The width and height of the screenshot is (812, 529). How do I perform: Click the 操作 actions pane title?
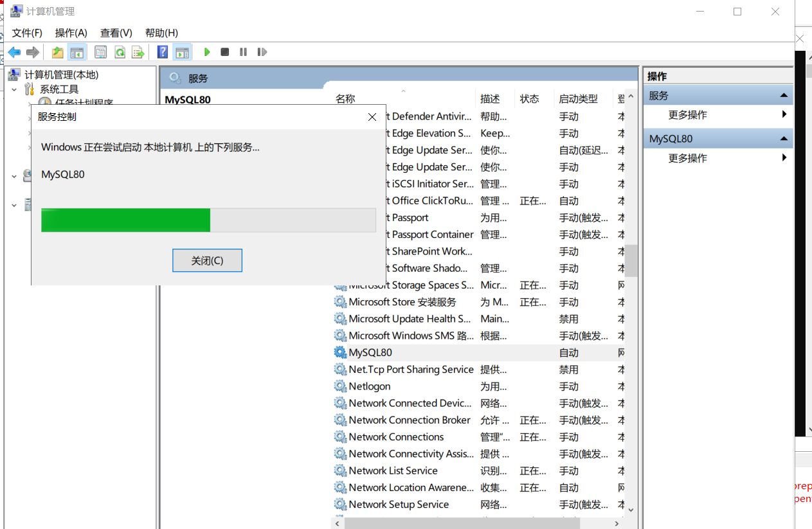pyautogui.click(x=657, y=76)
